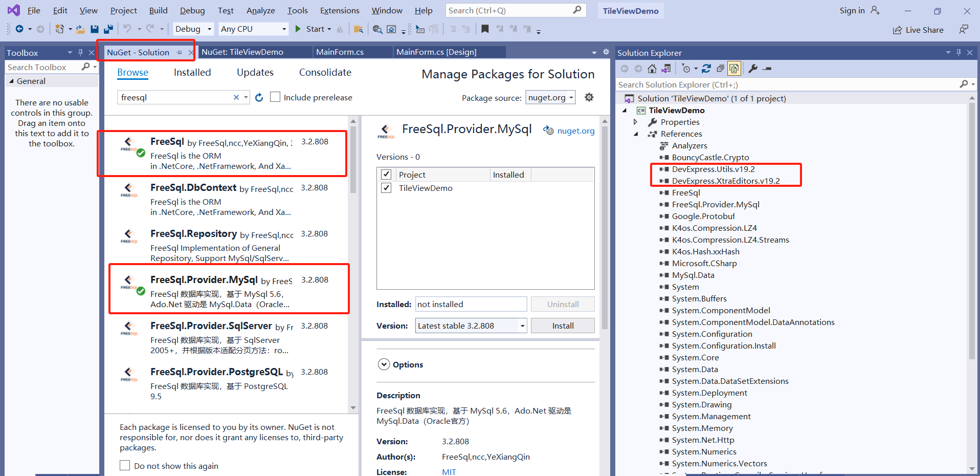Click the Search (Ctrl+Q) box

pyautogui.click(x=516, y=10)
